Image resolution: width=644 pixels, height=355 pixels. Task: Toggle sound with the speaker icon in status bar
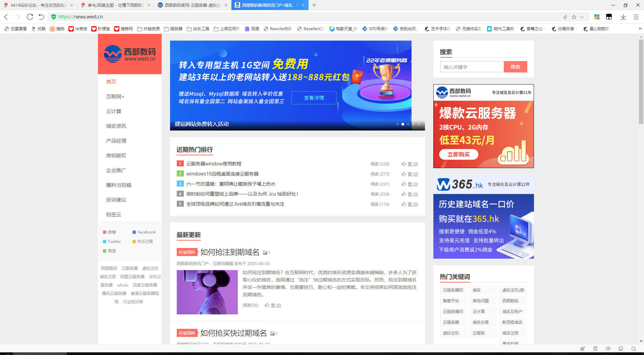click(x=608, y=349)
